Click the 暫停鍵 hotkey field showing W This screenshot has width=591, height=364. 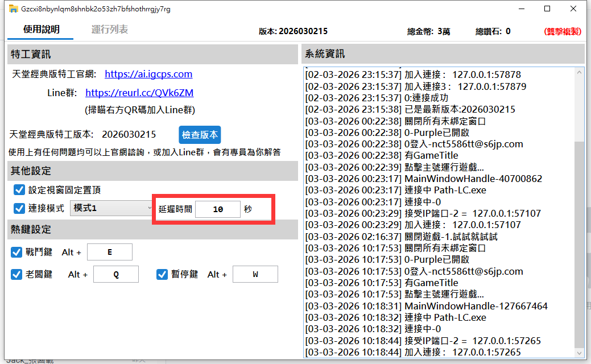255,274
